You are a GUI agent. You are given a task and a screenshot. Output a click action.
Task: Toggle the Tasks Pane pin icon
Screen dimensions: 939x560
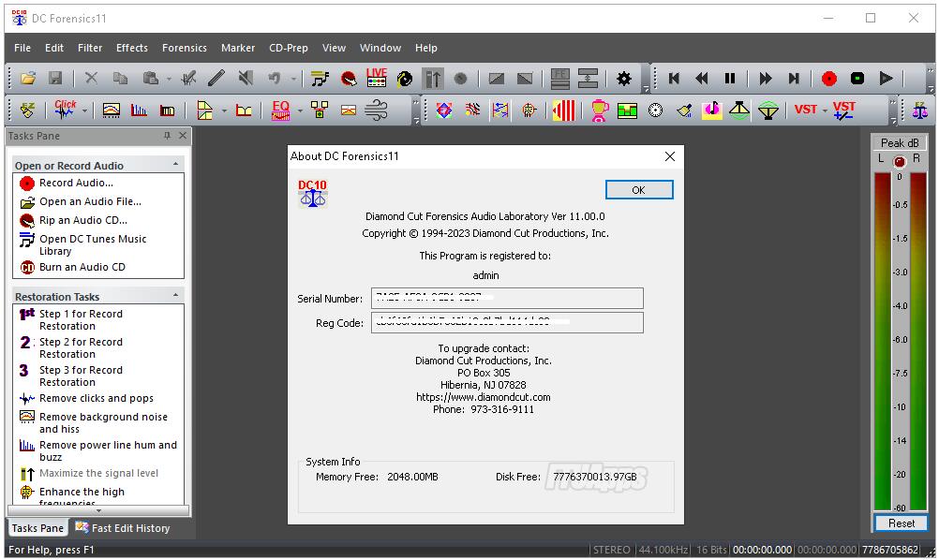coord(167,136)
